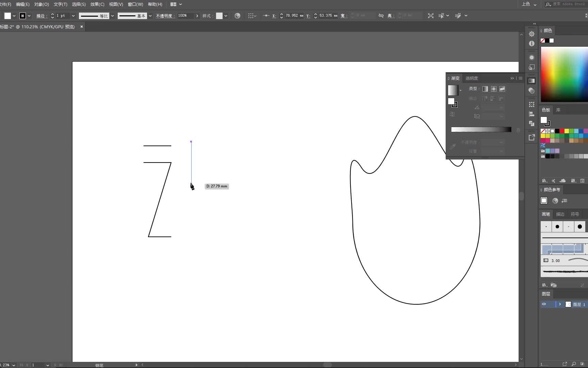The height and width of the screenshot is (368, 588).
Task: Switch to the 符号 tab
Action: 575,214
